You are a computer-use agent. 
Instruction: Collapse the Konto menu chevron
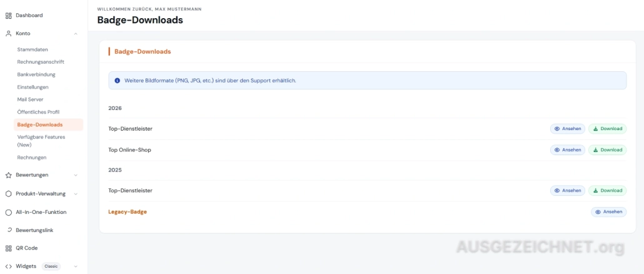tap(76, 34)
